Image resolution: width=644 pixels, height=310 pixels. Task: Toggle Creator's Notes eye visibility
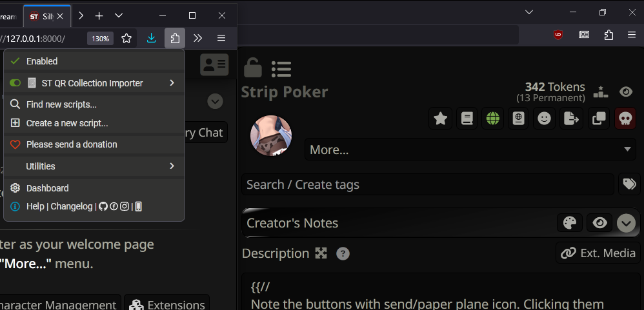click(x=599, y=223)
